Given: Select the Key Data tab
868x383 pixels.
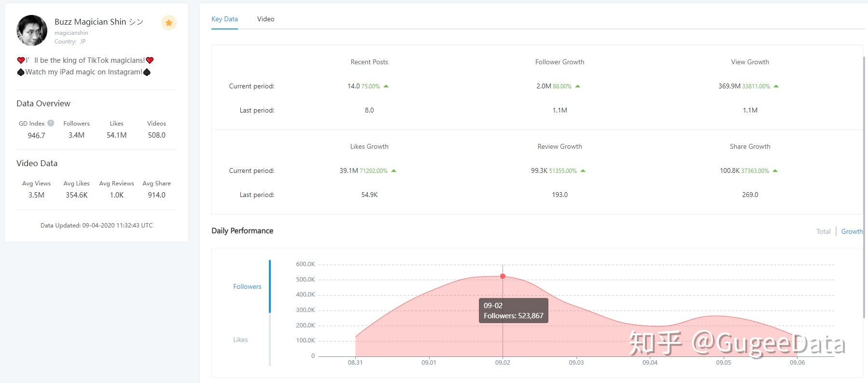Looking at the screenshot, I should point(224,19).
